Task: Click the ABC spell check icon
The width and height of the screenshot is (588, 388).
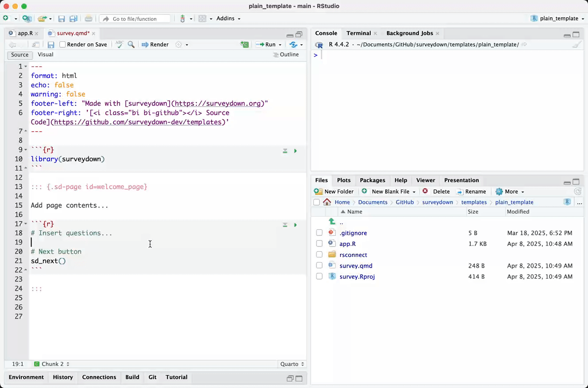Action: click(119, 44)
